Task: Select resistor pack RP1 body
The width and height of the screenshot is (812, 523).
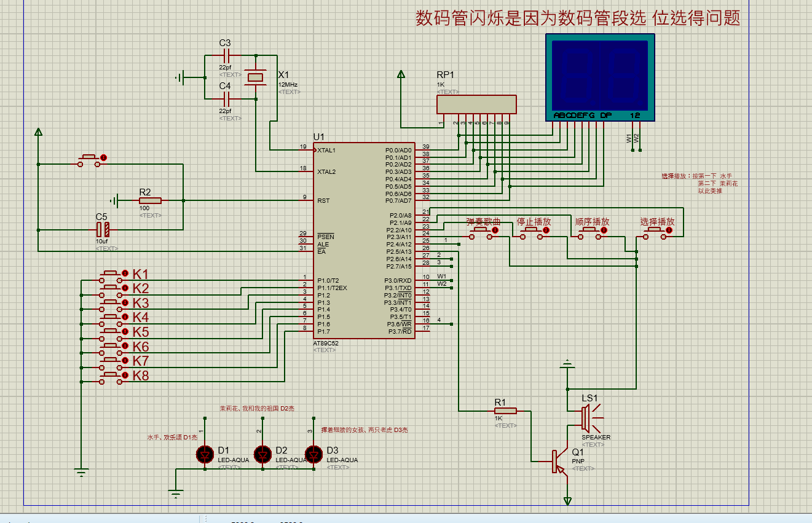Action: (x=476, y=104)
